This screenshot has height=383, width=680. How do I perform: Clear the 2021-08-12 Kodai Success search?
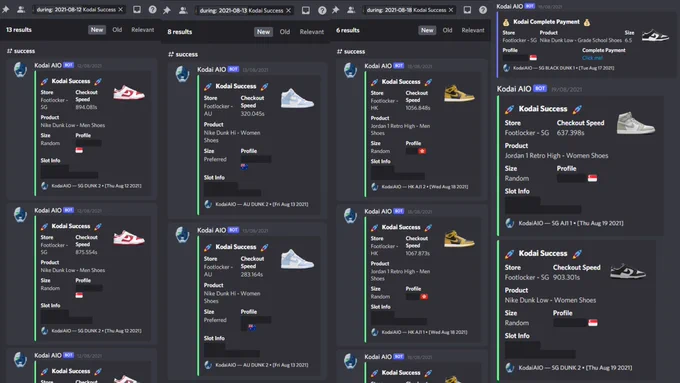(121, 9)
